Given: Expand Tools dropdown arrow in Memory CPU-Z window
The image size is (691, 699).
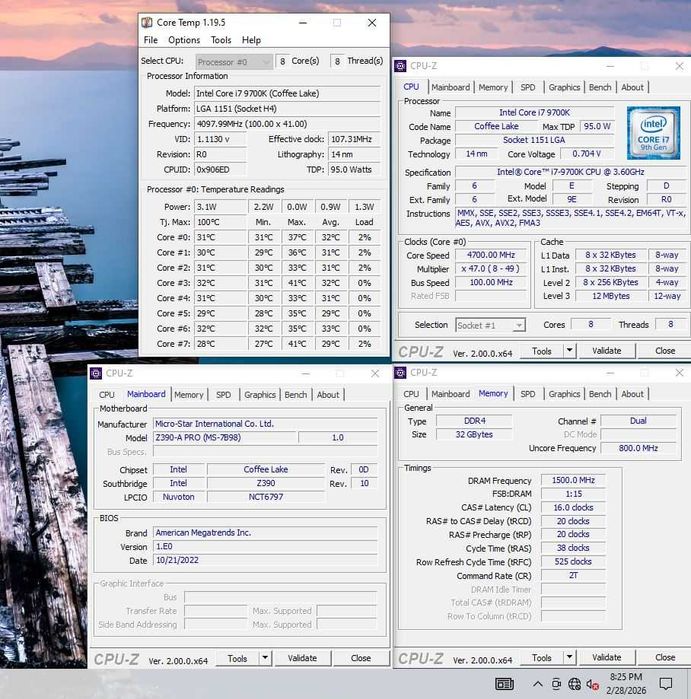Looking at the screenshot, I should [569, 658].
